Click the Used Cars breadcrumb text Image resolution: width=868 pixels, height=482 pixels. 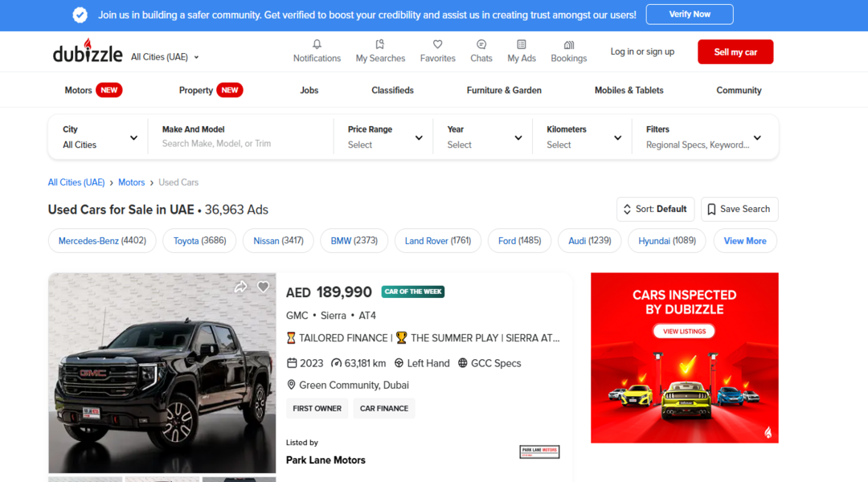(178, 182)
